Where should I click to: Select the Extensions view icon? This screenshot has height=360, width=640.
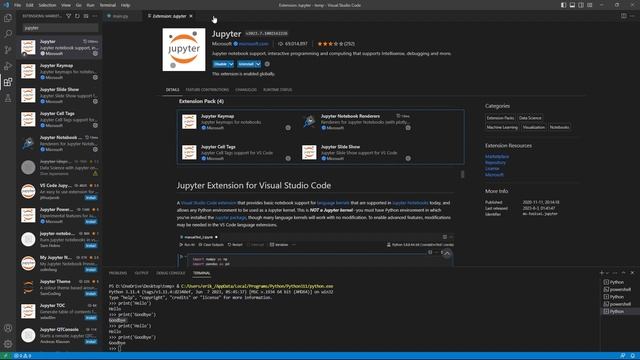click(x=8, y=82)
